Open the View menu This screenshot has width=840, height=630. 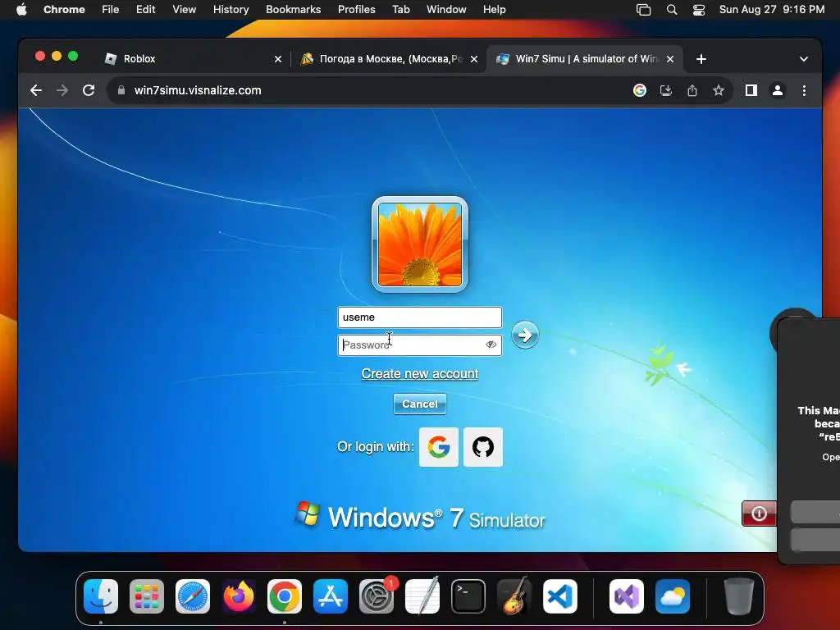coord(184,10)
